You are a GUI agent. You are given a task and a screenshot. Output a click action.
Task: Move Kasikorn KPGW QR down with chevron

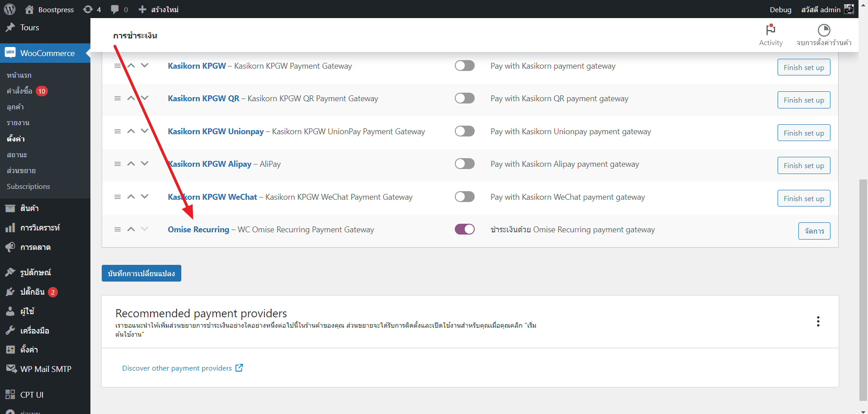145,98
